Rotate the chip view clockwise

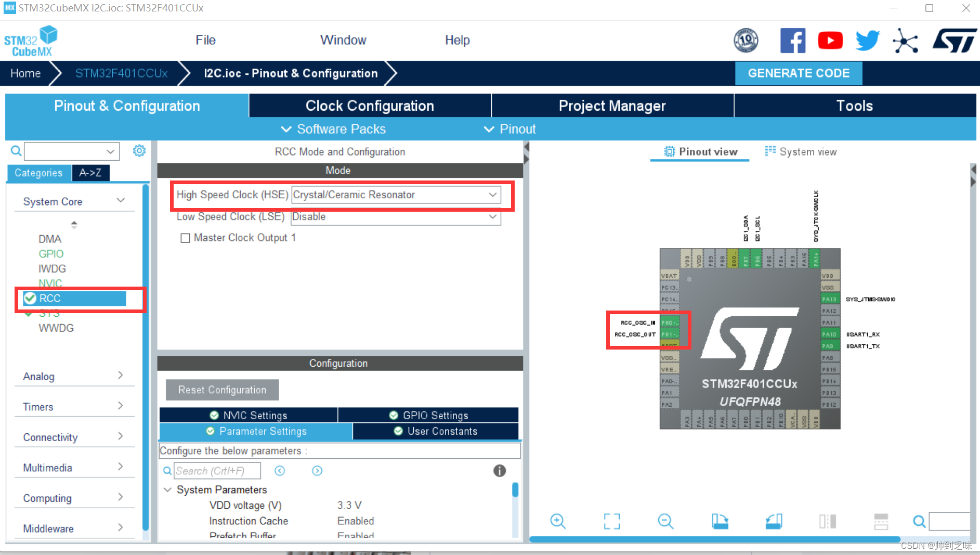click(x=720, y=521)
